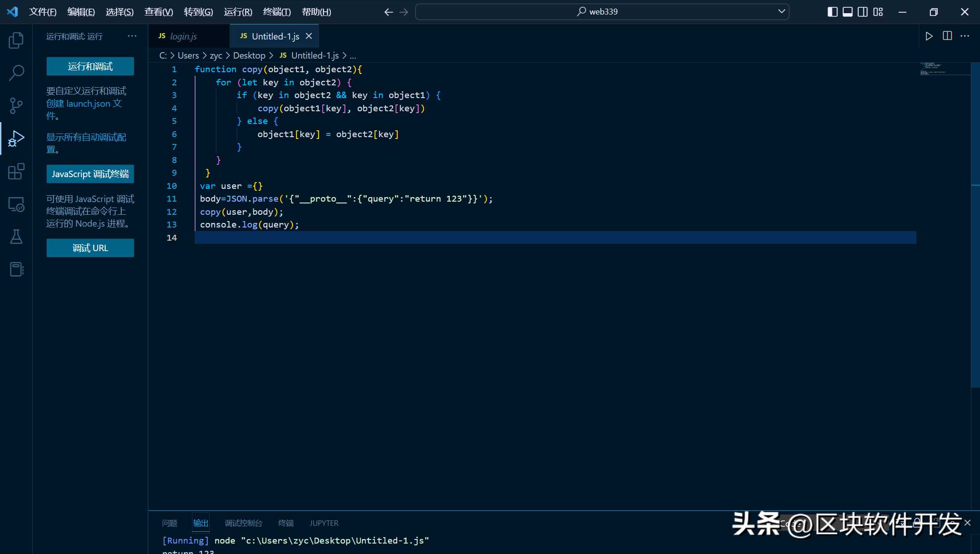The image size is (980, 554).
Task: Click the 输出 tab in bottom panel
Action: (201, 523)
